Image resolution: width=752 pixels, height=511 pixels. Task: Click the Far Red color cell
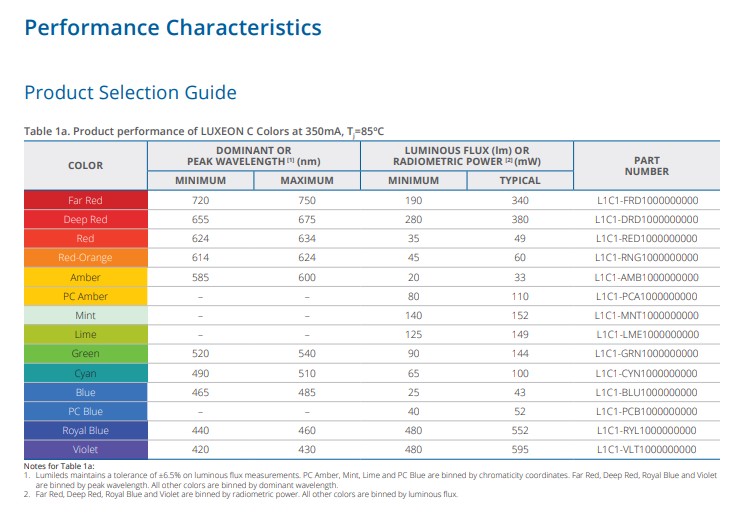tap(85, 201)
